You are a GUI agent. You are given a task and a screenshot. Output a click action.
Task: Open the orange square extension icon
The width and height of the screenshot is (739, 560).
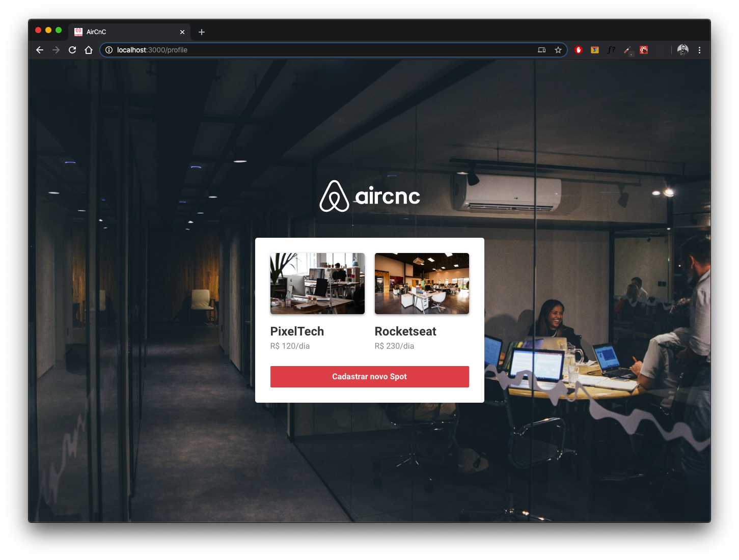(595, 50)
